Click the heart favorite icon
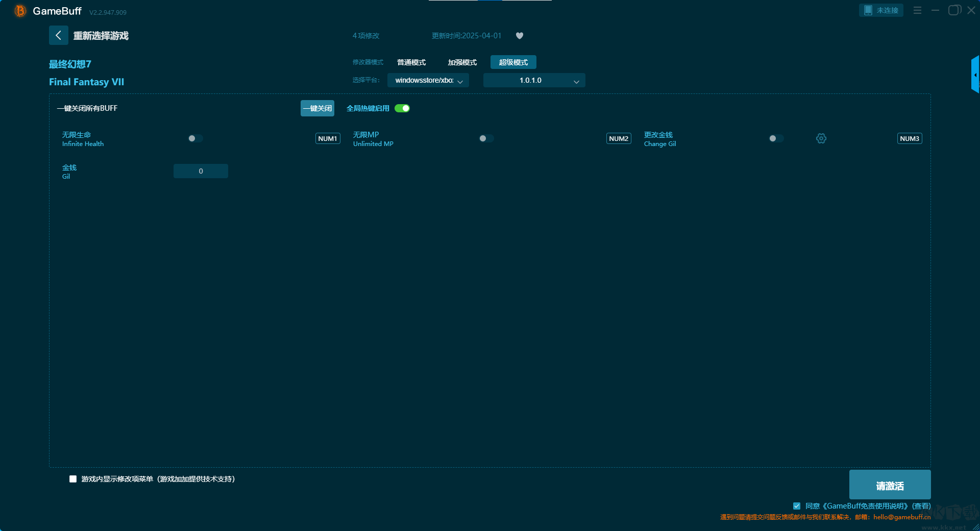 (520, 36)
